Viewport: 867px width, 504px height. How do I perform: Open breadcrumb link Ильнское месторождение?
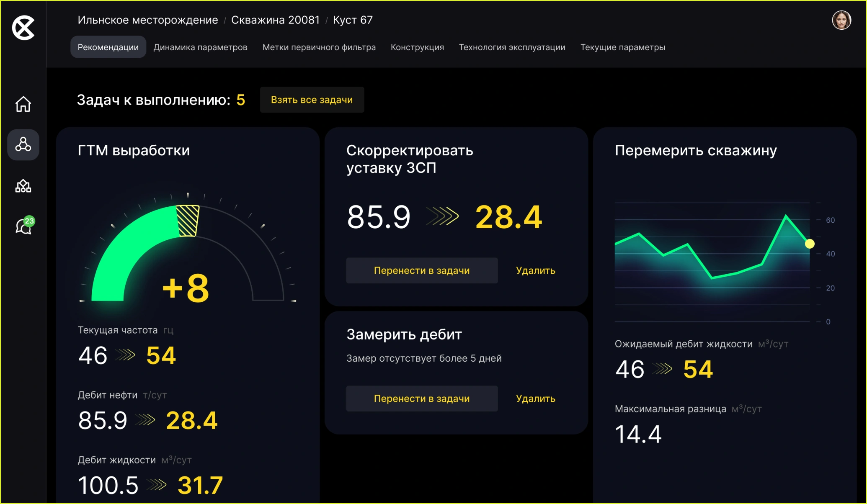147,20
